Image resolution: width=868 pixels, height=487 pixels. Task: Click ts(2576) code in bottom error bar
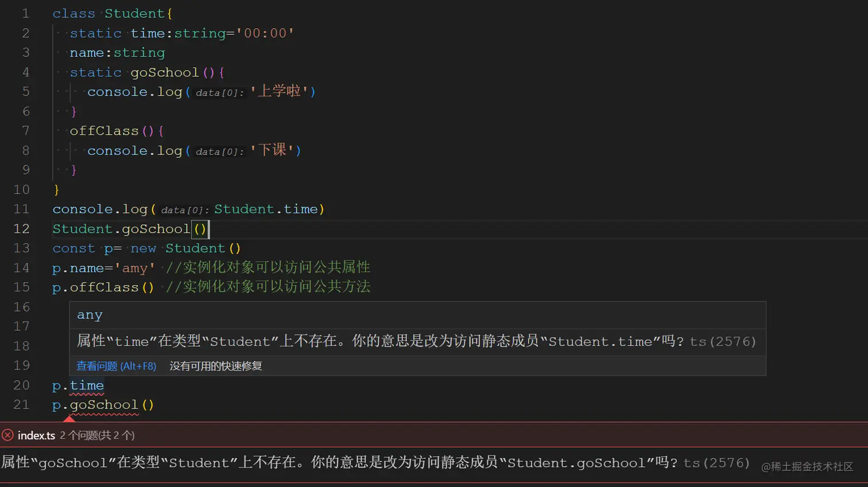(716, 463)
